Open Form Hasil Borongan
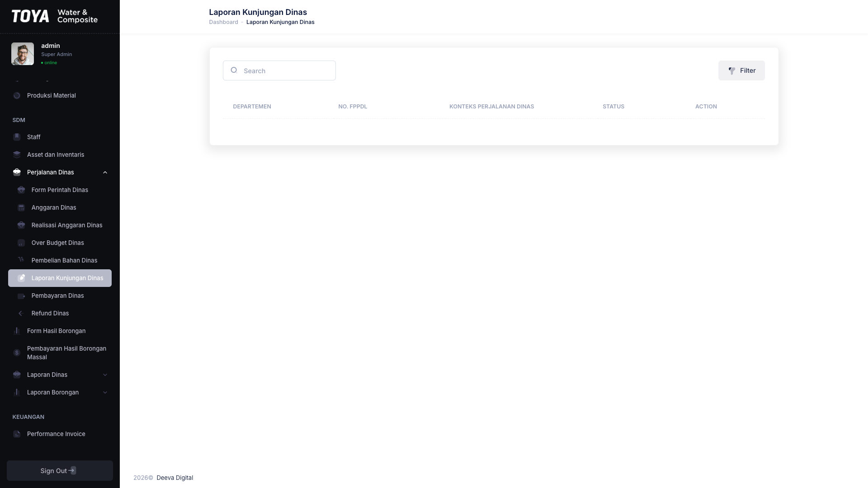 click(x=60, y=331)
